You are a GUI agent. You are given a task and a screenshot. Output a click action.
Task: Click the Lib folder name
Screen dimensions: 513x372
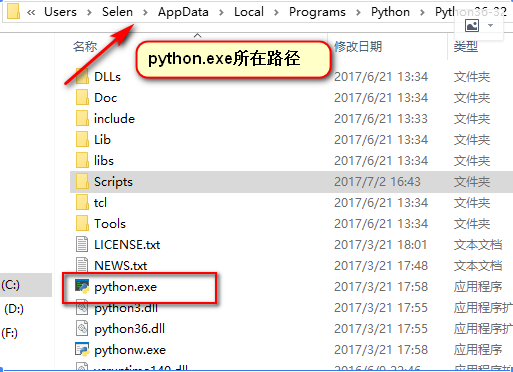tap(102, 140)
